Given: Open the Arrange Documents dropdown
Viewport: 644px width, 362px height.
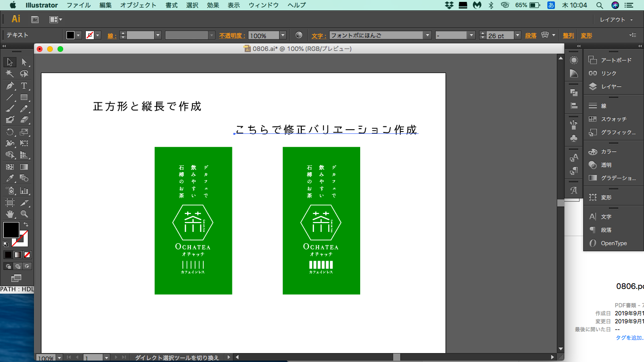Looking at the screenshot, I should coord(56,19).
